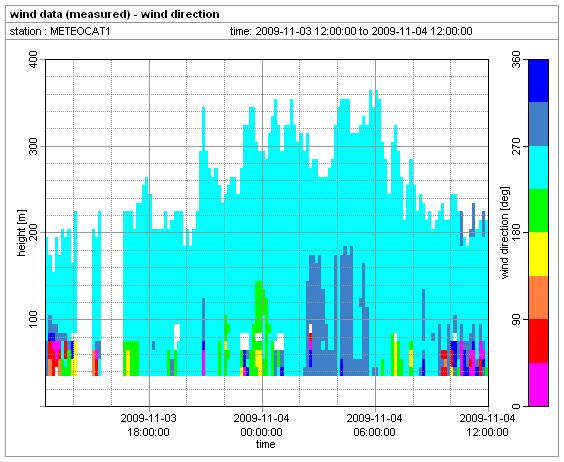Viewport: 564px width, 462px height.
Task: Click the orange swatch in the color legend
Action: click(538, 298)
